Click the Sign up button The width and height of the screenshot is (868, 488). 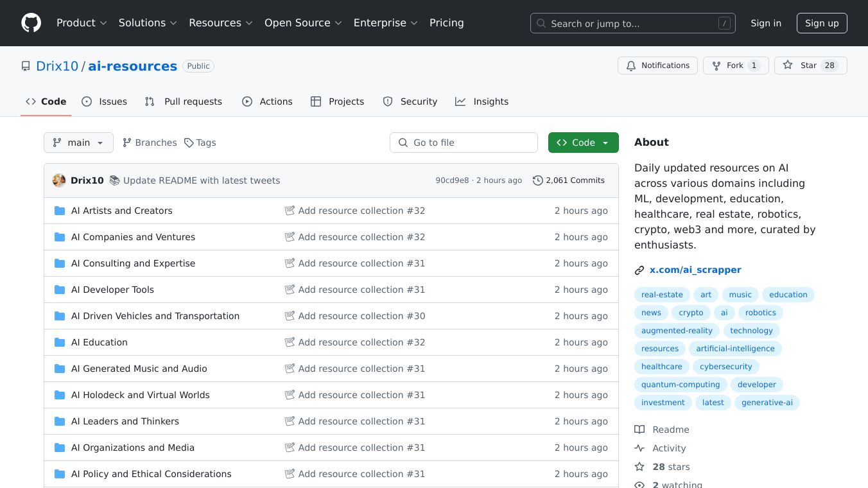[822, 23]
